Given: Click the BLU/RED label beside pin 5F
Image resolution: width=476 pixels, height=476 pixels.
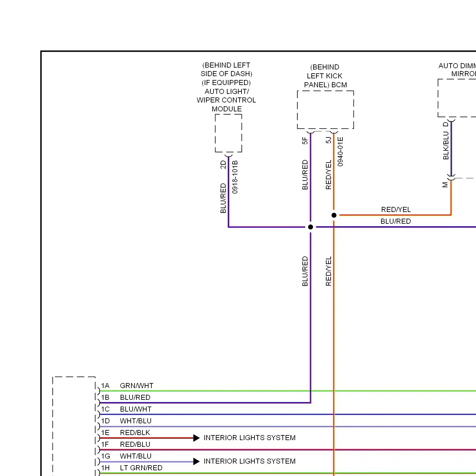Looking at the screenshot, I should [x=305, y=175].
